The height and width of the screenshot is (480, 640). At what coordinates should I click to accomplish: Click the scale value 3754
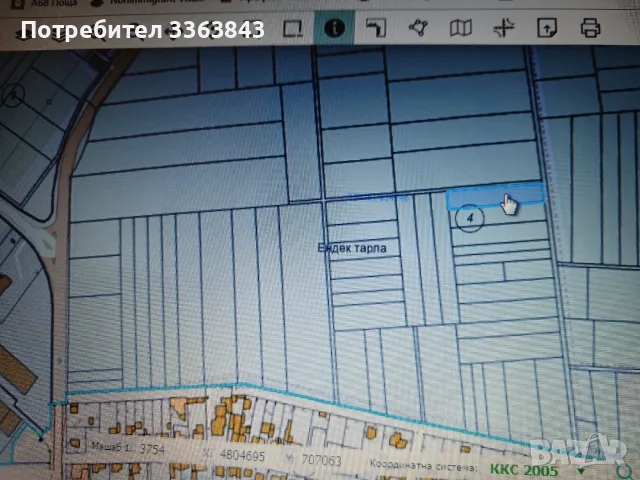pyautogui.click(x=151, y=449)
